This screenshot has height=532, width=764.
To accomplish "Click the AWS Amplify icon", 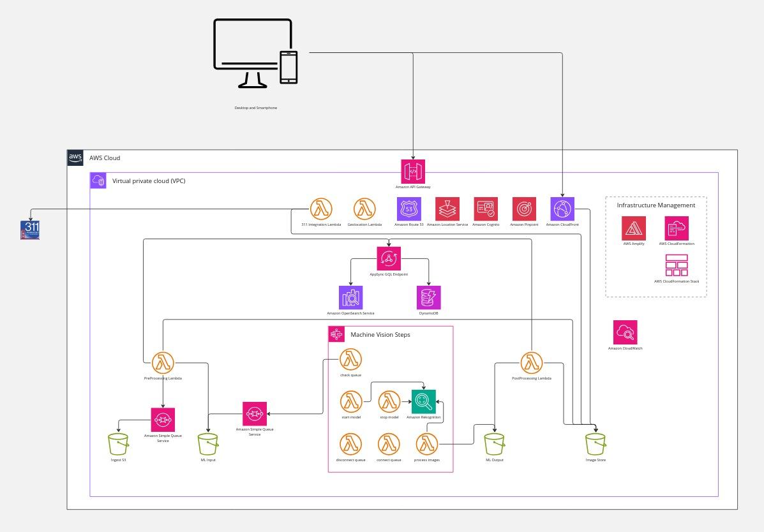I will pos(633,228).
